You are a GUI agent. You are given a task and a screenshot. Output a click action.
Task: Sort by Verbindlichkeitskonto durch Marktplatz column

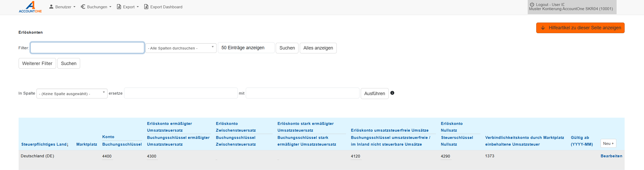(525, 141)
